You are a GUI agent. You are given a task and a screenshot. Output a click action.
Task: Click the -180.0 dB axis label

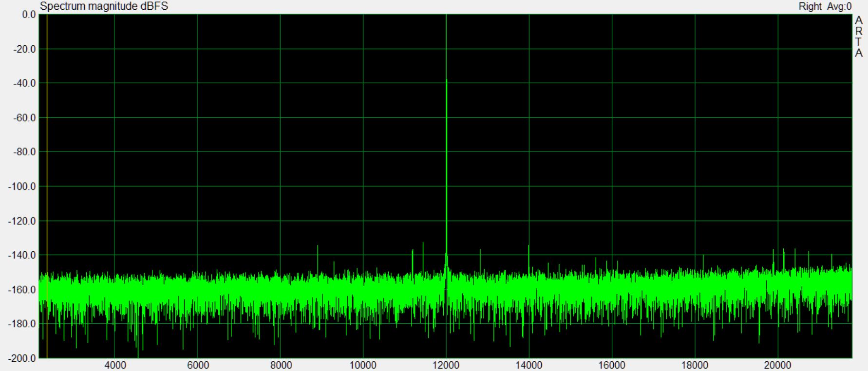[23, 324]
